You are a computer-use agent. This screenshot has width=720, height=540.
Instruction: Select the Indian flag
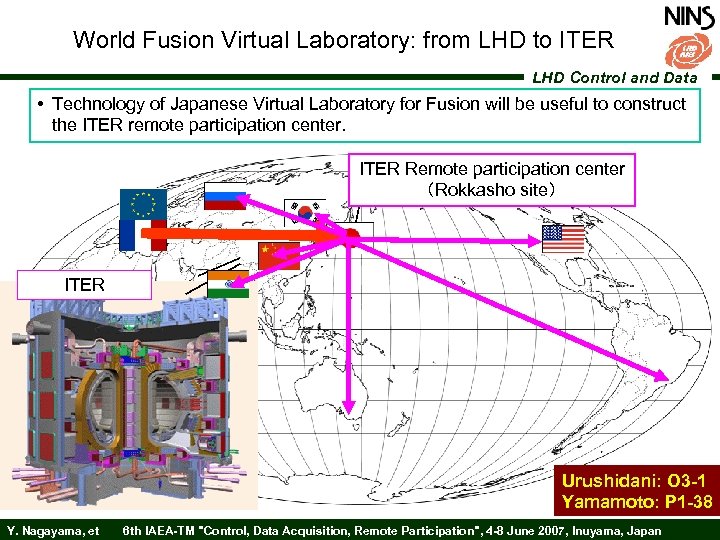click(228, 284)
